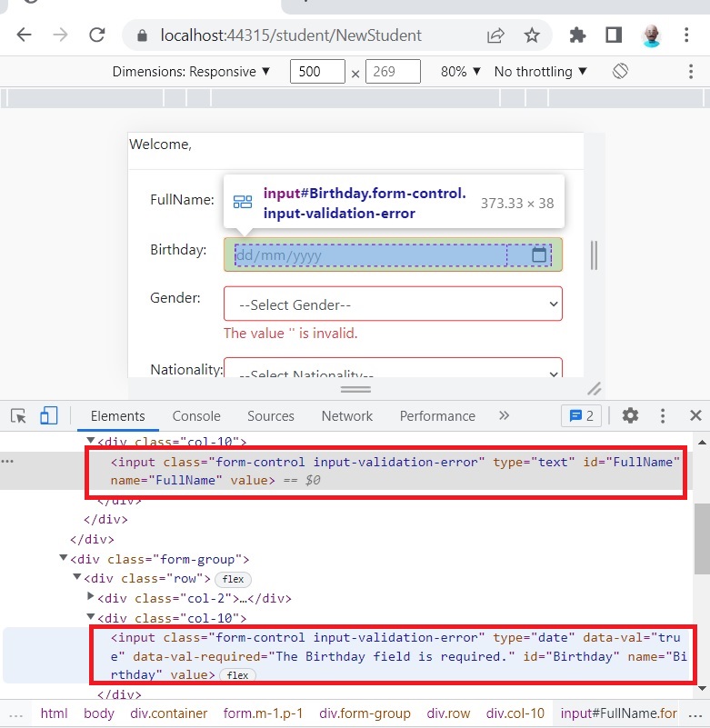Open device toolbar more options menu
This screenshot has width=710, height=728.
tap(691, 72)
